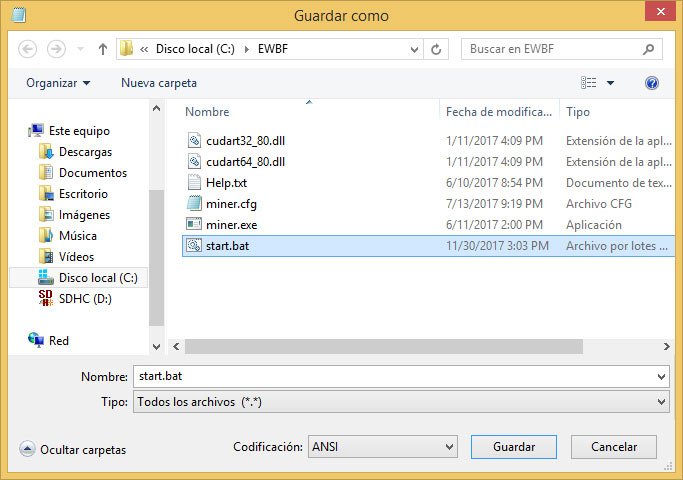Select the Help.txt document icon
This screenshot has width=683, height=480.
(x=194, y=182)
